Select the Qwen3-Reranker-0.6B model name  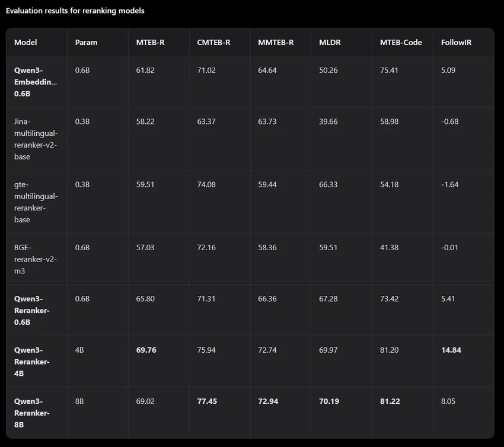coord(32,311)
